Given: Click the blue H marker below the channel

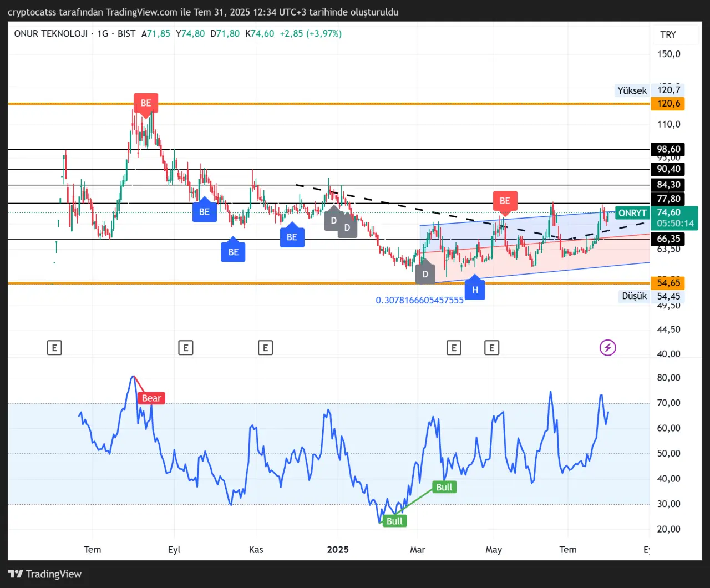Looking at the screenshot, I should [x=475, y=290].
